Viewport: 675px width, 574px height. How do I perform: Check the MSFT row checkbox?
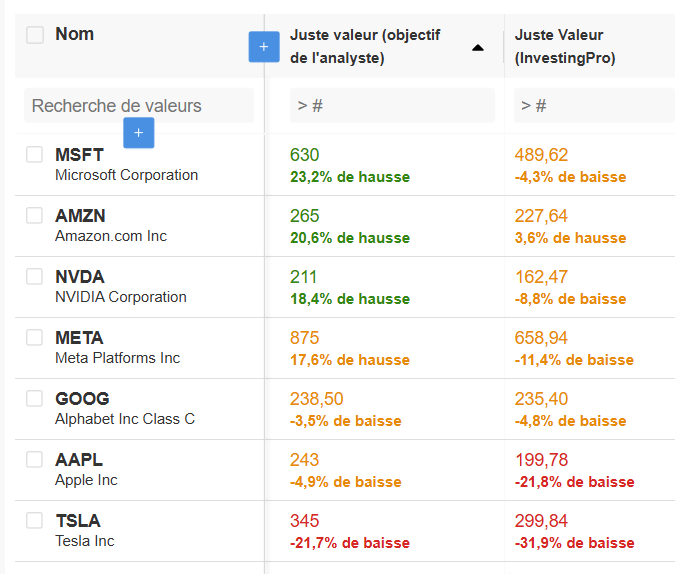pyautogui.click(x=35, y=154)
